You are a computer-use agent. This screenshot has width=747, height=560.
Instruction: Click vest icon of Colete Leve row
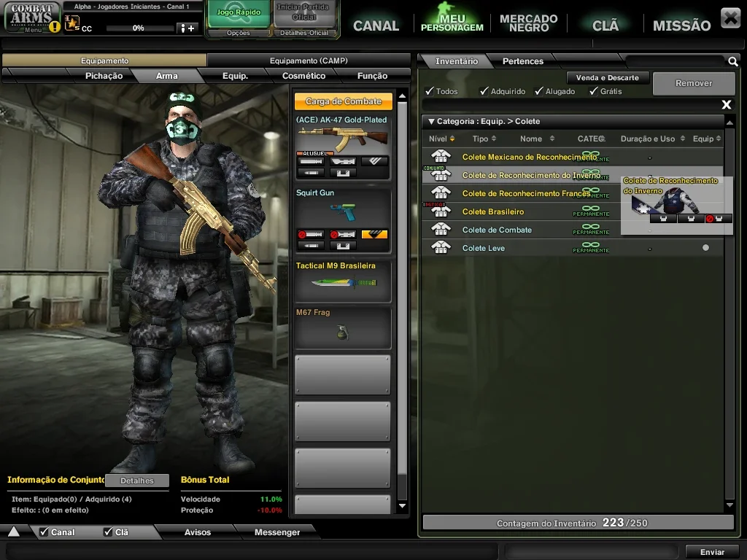click(441, 247)
